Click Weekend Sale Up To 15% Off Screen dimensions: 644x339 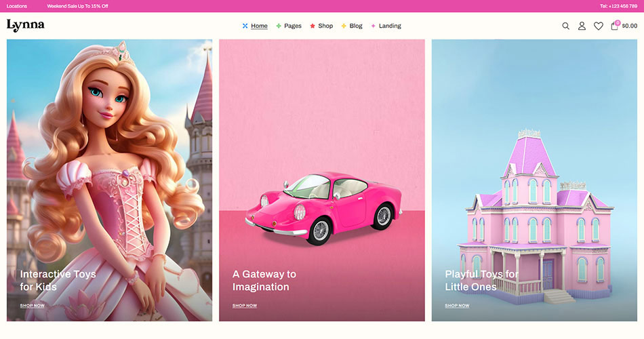[x=77, y=6]
